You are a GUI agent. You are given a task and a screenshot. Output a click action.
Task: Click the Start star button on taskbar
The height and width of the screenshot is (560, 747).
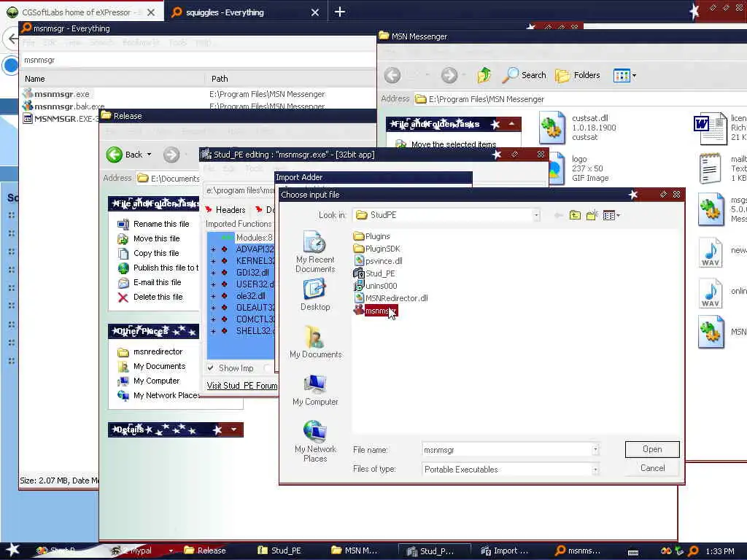click(x=12, y=550)
